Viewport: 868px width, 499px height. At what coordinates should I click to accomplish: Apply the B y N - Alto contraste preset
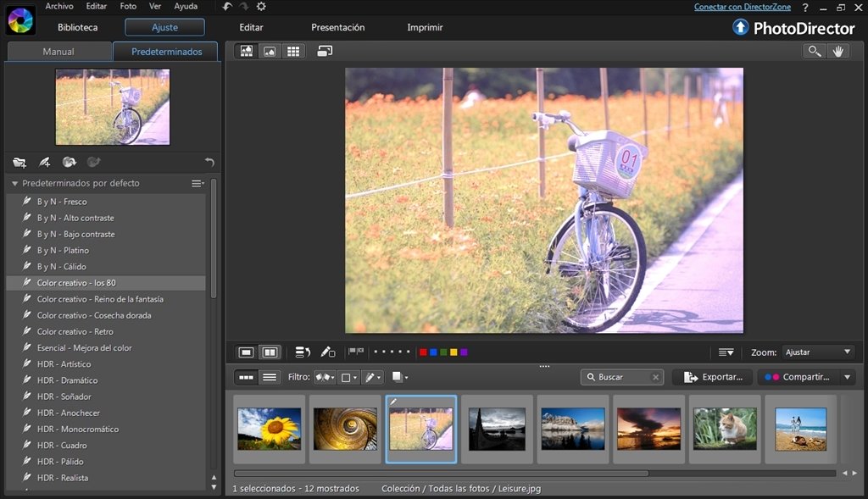105,218
